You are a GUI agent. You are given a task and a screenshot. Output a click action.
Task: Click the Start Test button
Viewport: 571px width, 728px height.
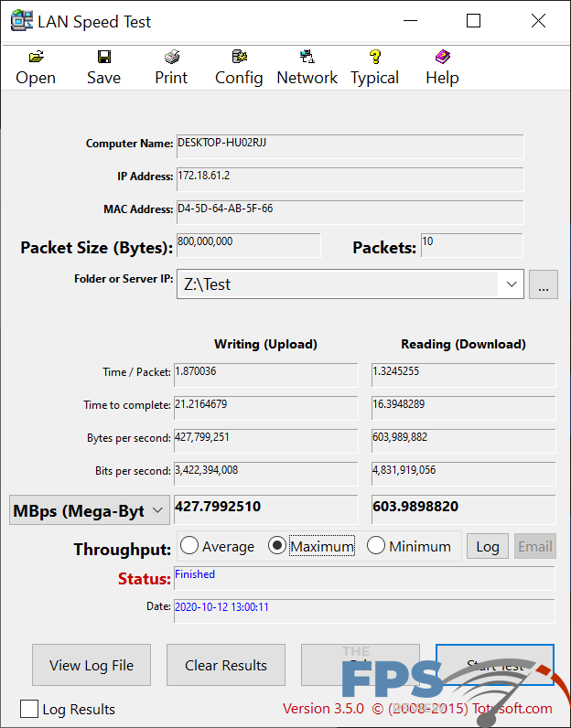click(495, 665)
